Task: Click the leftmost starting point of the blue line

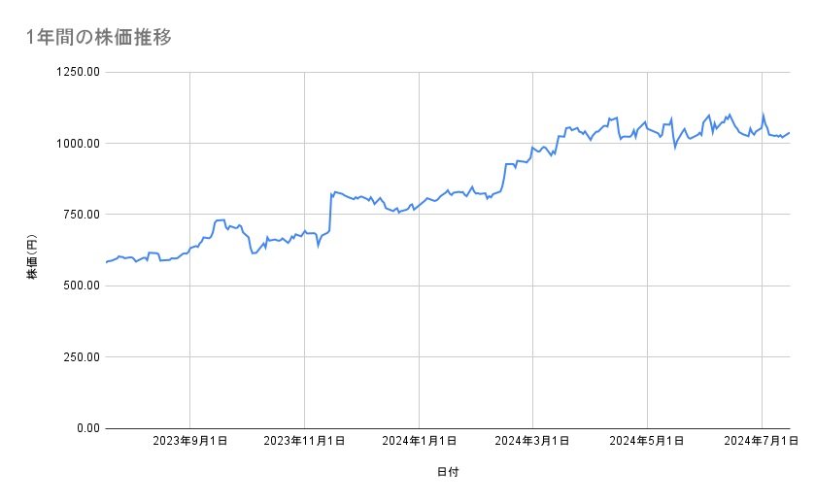Action: pyautogui.click(x=106, y=262)
